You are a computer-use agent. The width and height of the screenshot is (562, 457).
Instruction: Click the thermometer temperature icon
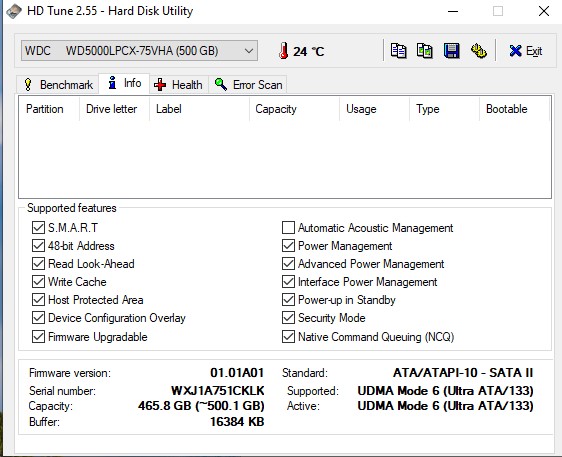(284, 51)
